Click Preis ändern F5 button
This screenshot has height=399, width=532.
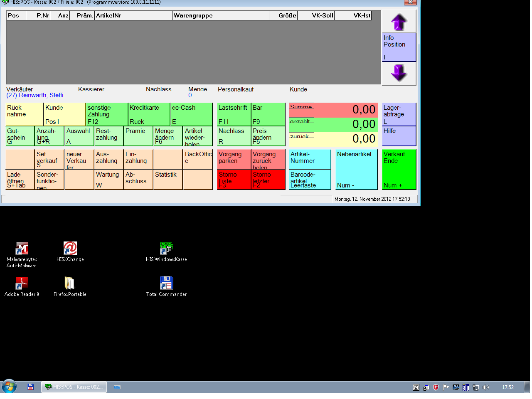[268, 136]
